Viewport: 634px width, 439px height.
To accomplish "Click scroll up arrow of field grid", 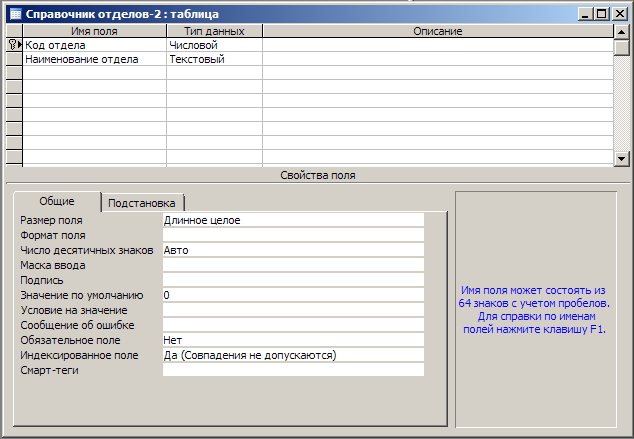I will [621, 32].
